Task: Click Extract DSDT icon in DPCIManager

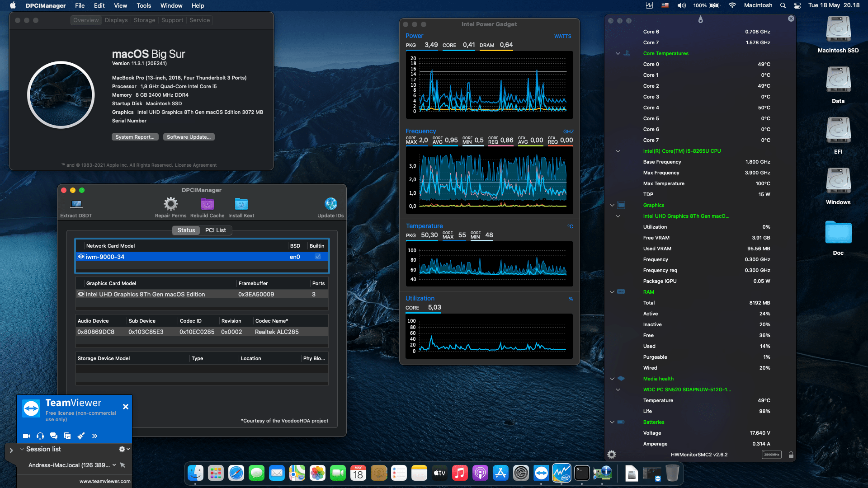Action: click(76, 204)
